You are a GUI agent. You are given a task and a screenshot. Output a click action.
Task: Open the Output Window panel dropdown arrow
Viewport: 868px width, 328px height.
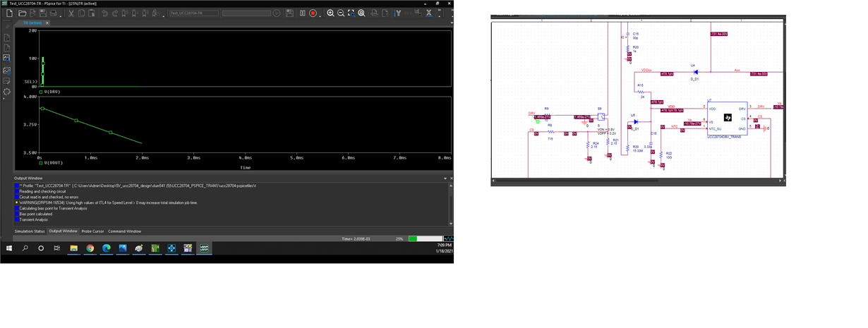(x=445, y=178)
